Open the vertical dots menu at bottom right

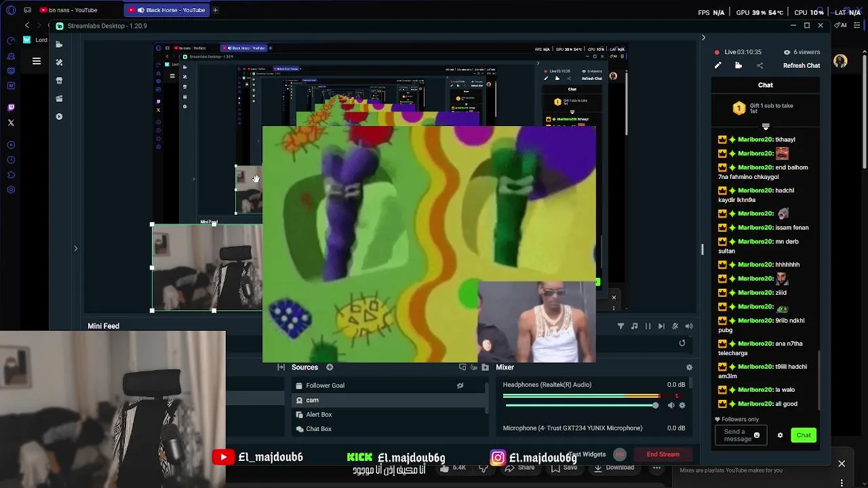[x=842, y=483]
